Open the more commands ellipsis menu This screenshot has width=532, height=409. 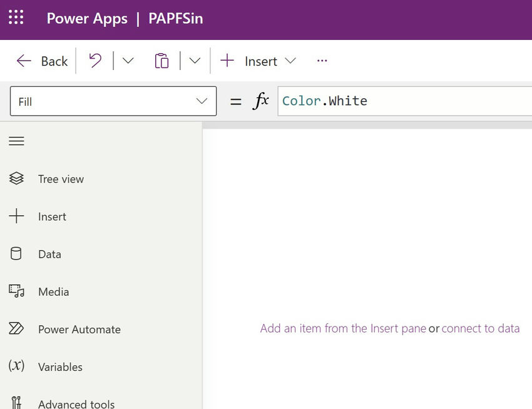click(x=322, y=61)
